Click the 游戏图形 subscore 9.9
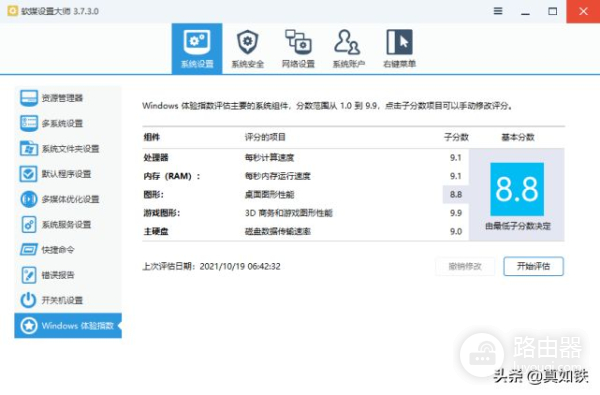This screenshot has height=395, width=600. (x=455, y=213)
